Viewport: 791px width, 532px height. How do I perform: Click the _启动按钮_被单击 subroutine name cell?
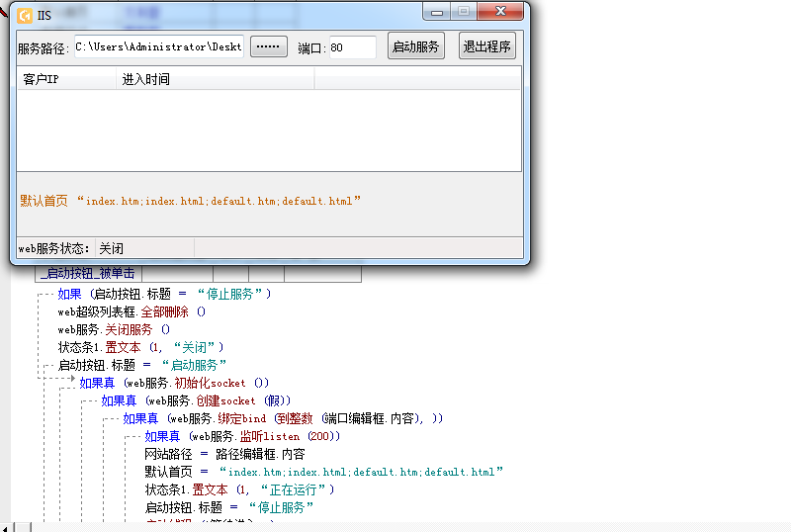88,274
